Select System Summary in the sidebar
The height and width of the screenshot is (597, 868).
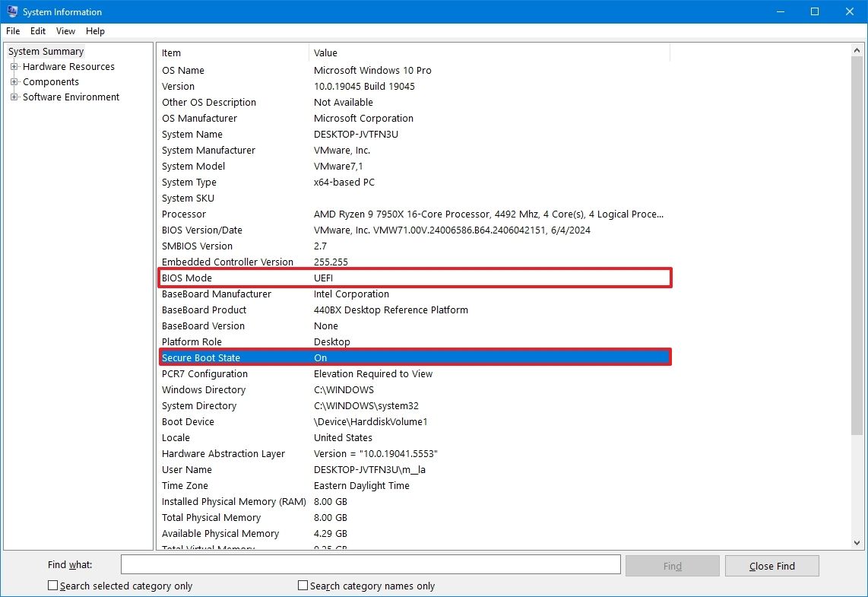tap(46, 51)
